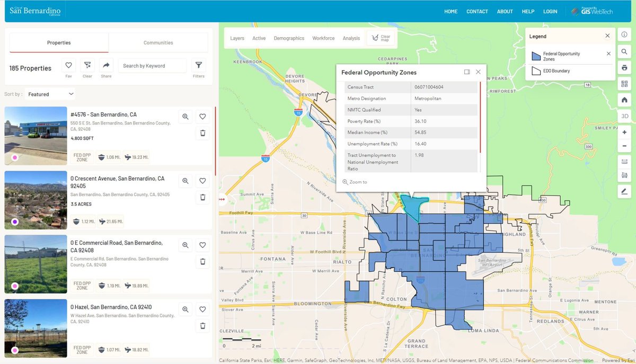Favorite the 0 Hazel property
This screenshot has height=364, width=636.
point(202,309)
